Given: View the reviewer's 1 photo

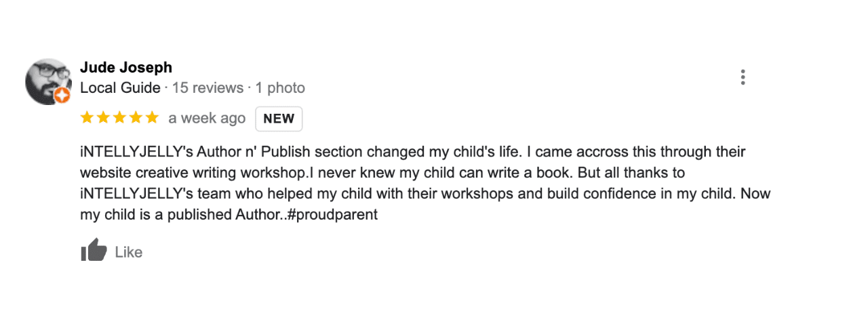Looking at the screenshot, I should pyautogui.click(x=280, y=88).
